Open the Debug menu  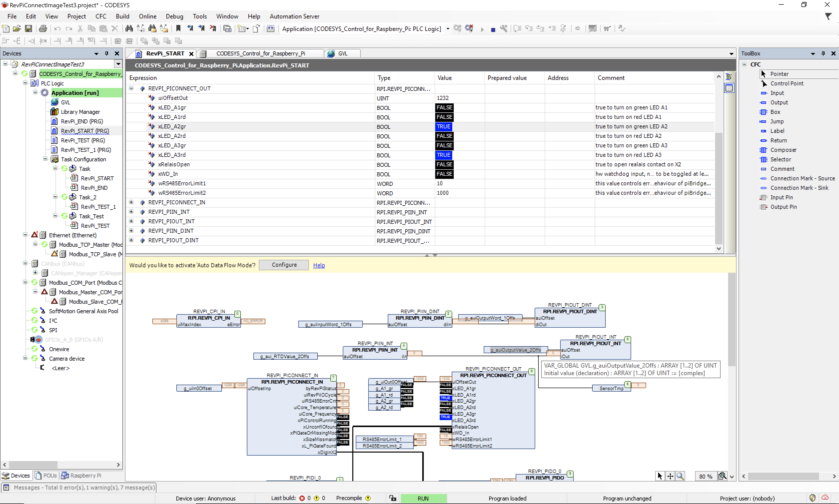(x=174, y=16)
